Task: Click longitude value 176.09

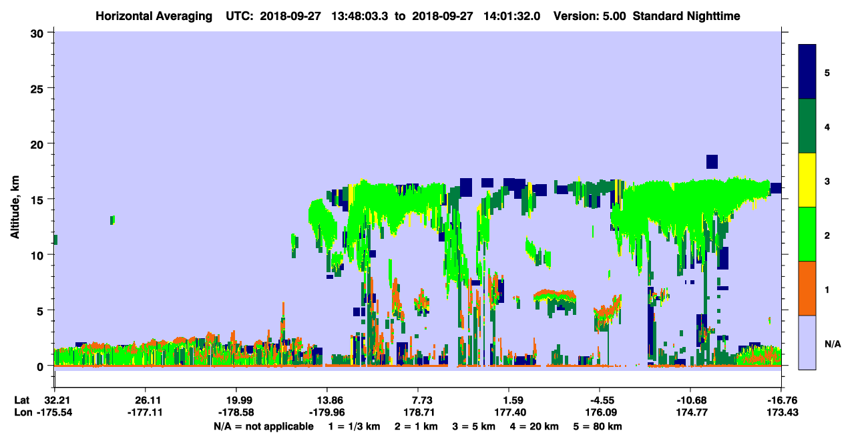Action: tap(600, 412)
